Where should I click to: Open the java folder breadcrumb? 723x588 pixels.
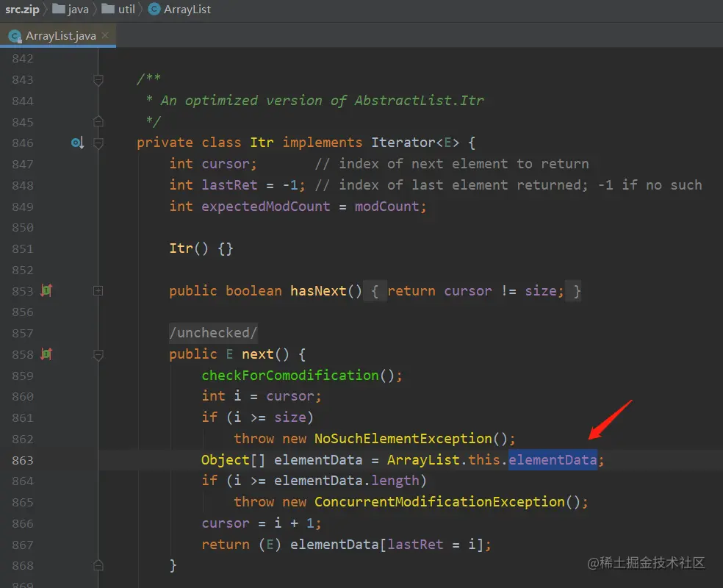pyautogui.click(x=71, y=10)
